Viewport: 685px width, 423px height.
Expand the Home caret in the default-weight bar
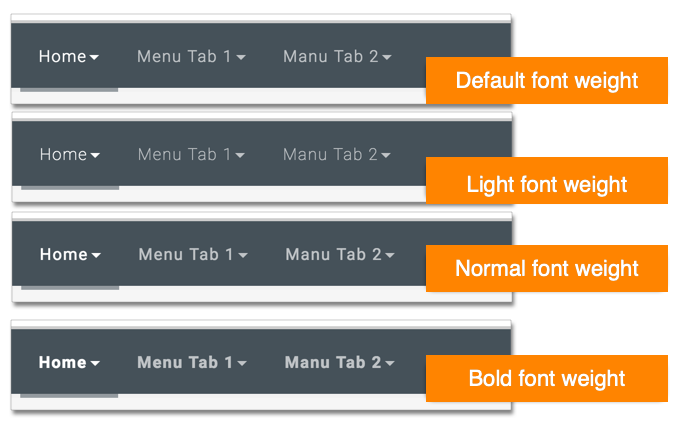[x=94, y=58]
